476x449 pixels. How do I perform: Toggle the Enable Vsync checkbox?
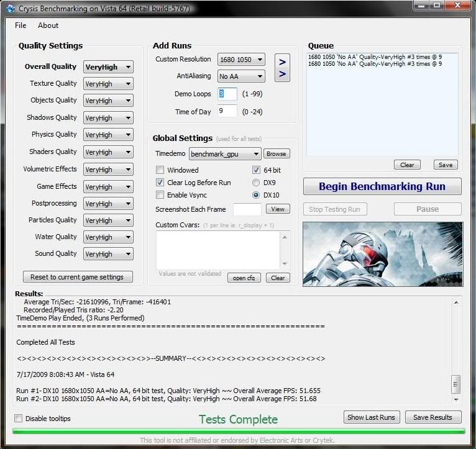coord(160,195)
